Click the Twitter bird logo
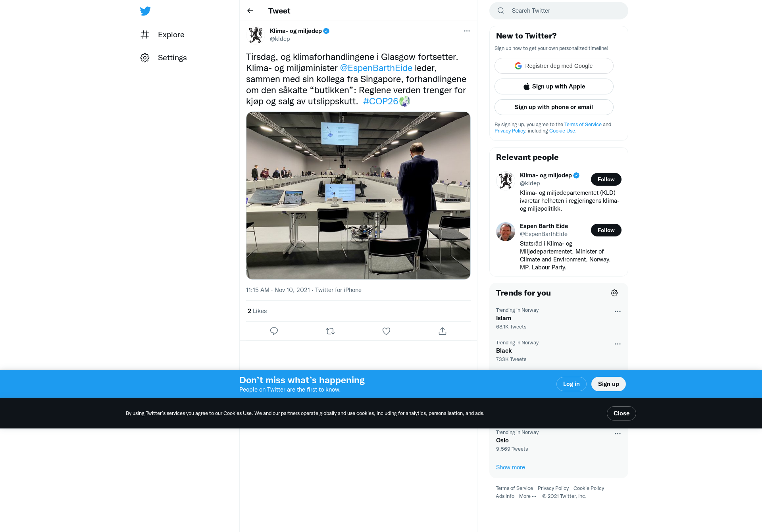Screen dimensions: 762x532 (145, 11)
